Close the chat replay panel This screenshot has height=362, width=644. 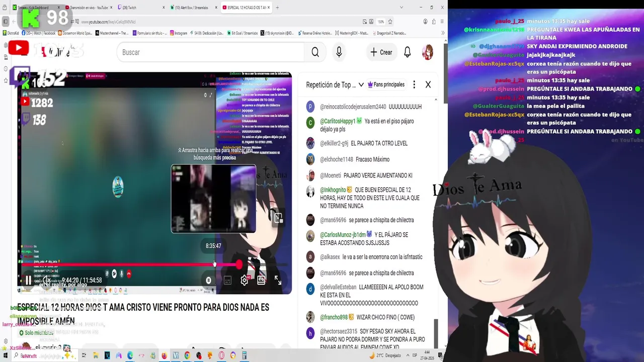click(x=428, y=85)
